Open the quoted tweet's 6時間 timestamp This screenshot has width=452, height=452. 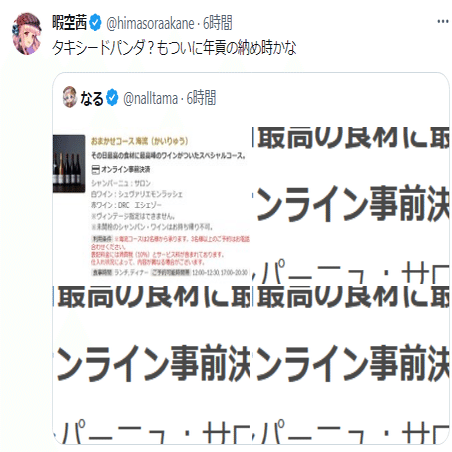point(201,98)
